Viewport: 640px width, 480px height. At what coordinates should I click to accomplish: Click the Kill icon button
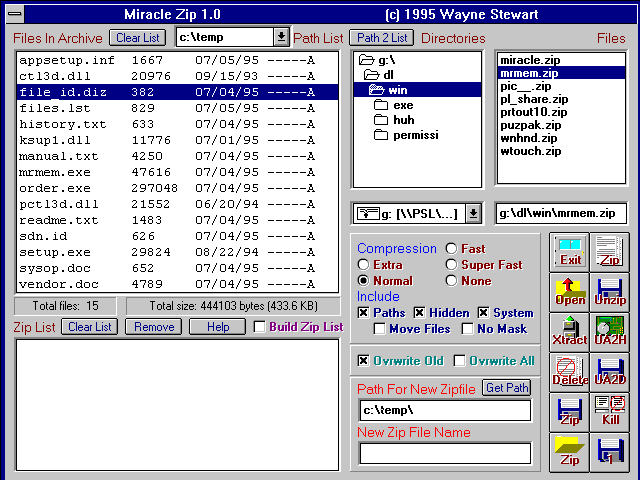pos(610,411)
